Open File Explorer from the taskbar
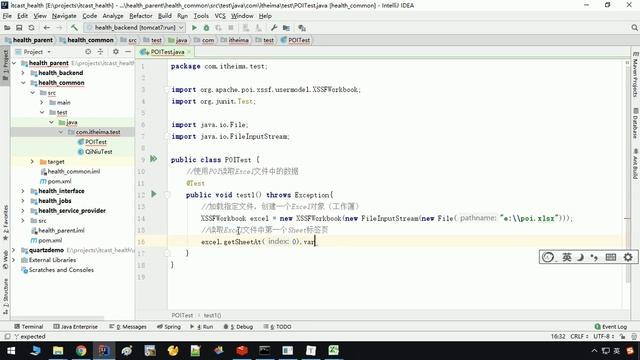The image size is (640, 360). [x=58, y=351]
